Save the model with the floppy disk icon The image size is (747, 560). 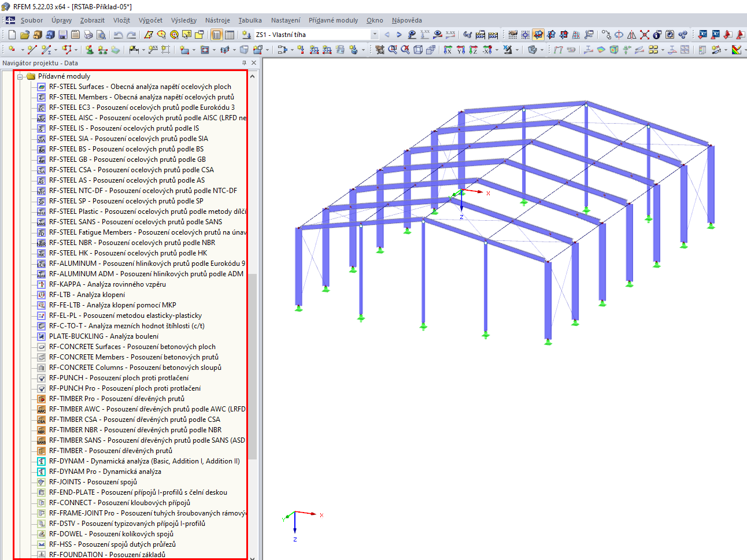click(x=63, y=35)
